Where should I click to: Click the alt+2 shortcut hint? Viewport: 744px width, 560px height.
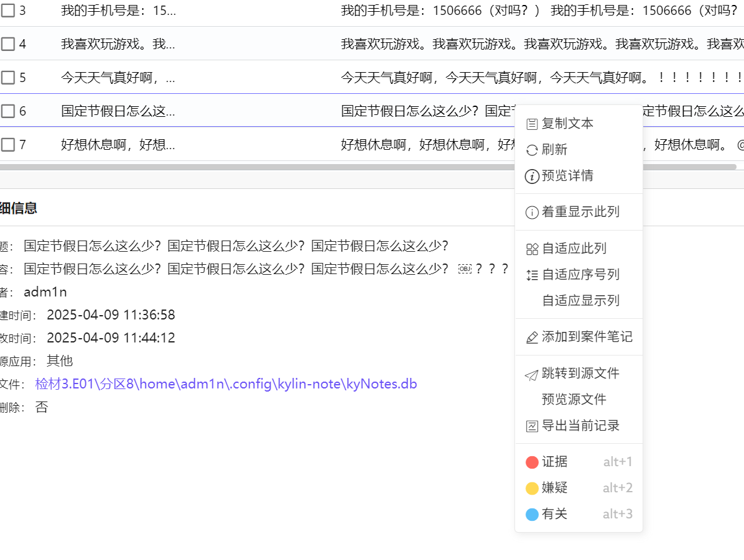[617, 489]
